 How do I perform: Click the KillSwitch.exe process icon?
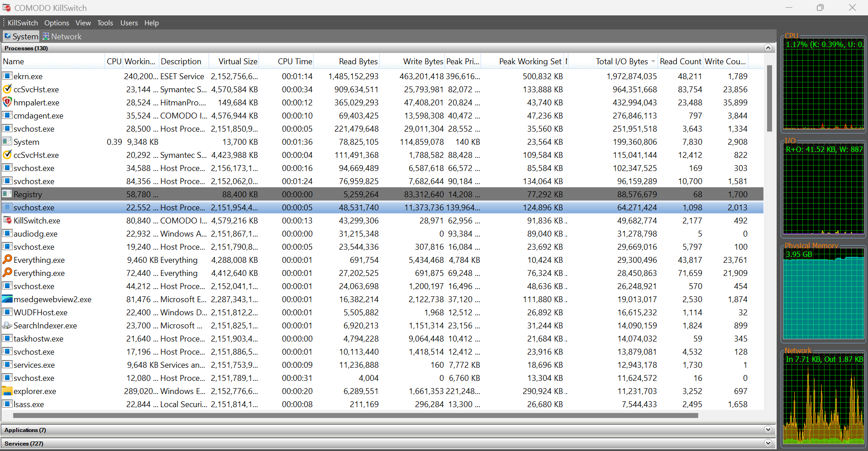[x=7, y=220]
